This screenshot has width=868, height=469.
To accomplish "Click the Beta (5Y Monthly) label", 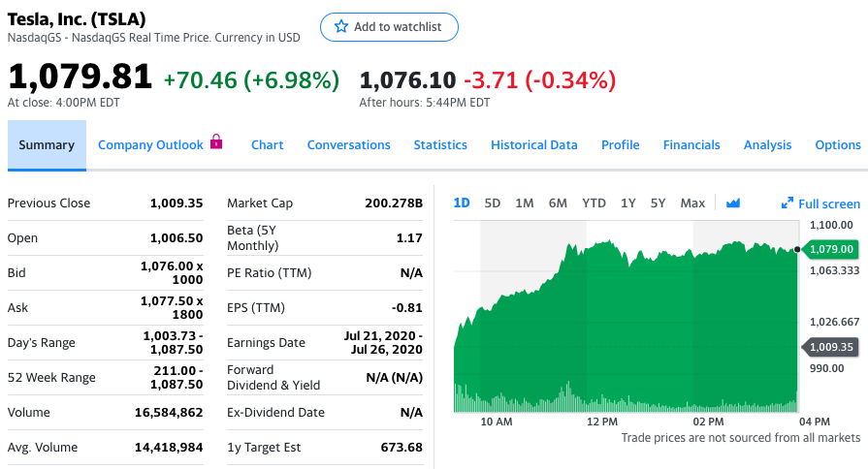I will [x=252, y=237].
